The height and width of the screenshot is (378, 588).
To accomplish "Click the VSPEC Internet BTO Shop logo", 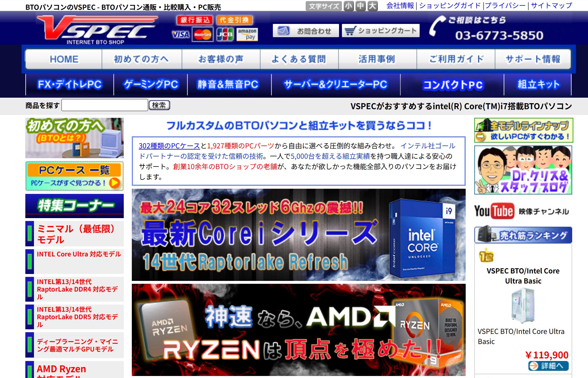I will tap(97, 30).
